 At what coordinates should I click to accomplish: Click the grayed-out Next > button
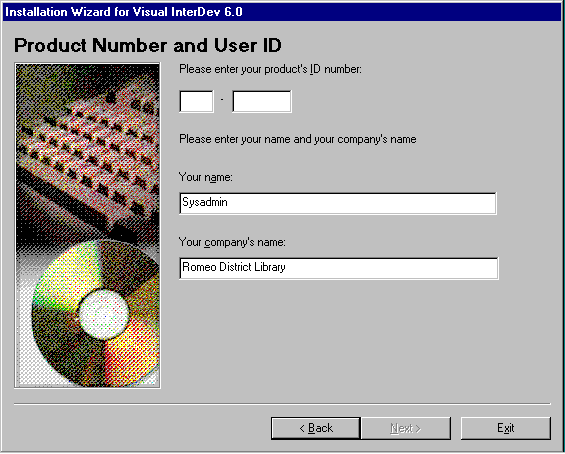(406, 428)
